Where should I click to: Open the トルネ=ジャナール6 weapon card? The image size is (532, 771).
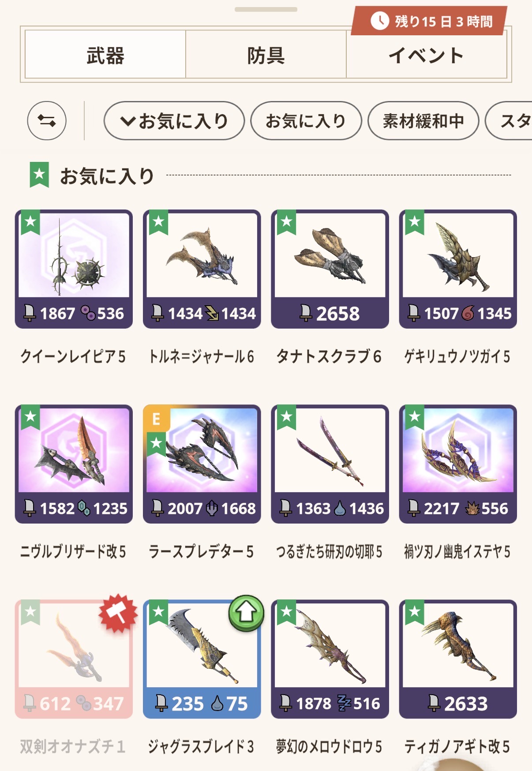coord(202,269)
